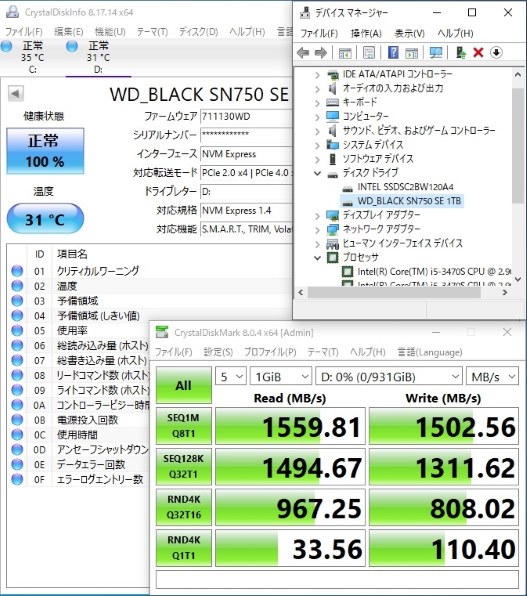Image resolution: width=527 pixels, height=596 pixels.
Task: Open test size dropdown showing 1GiB
Action: click(281, 377)
